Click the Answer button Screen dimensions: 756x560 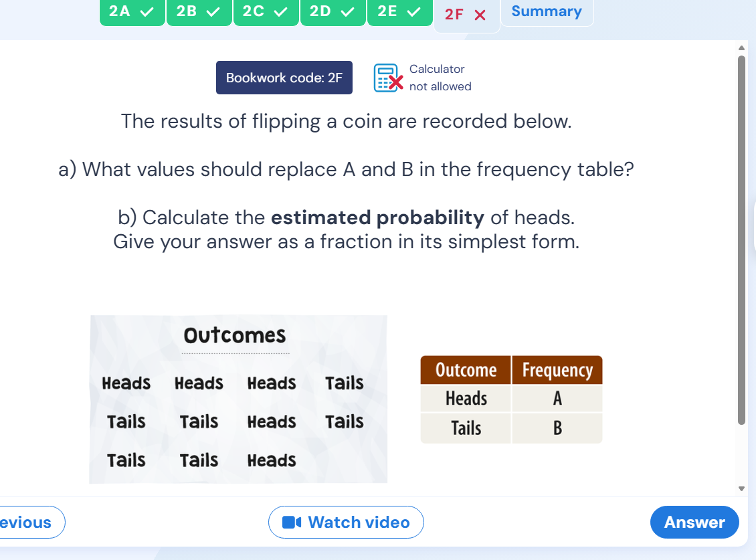tap(694, 522)
